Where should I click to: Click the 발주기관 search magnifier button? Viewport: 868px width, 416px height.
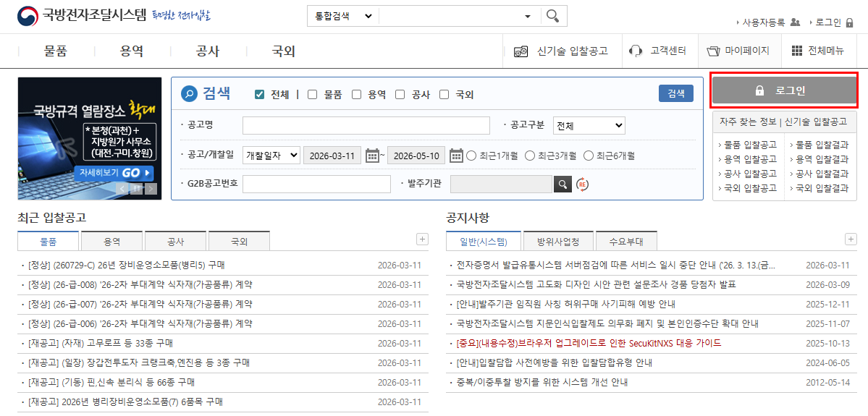[x=562, y=184]
